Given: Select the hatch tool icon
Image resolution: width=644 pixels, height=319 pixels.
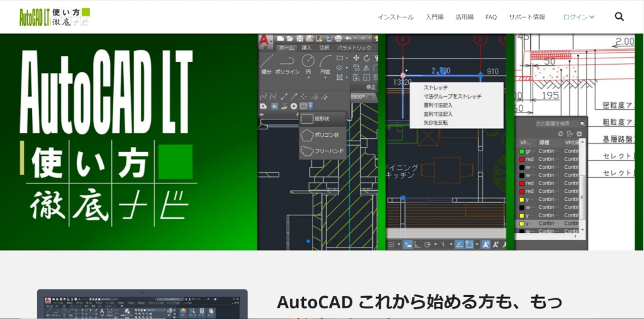Looking at the screenshot, I should click(340, 77).
